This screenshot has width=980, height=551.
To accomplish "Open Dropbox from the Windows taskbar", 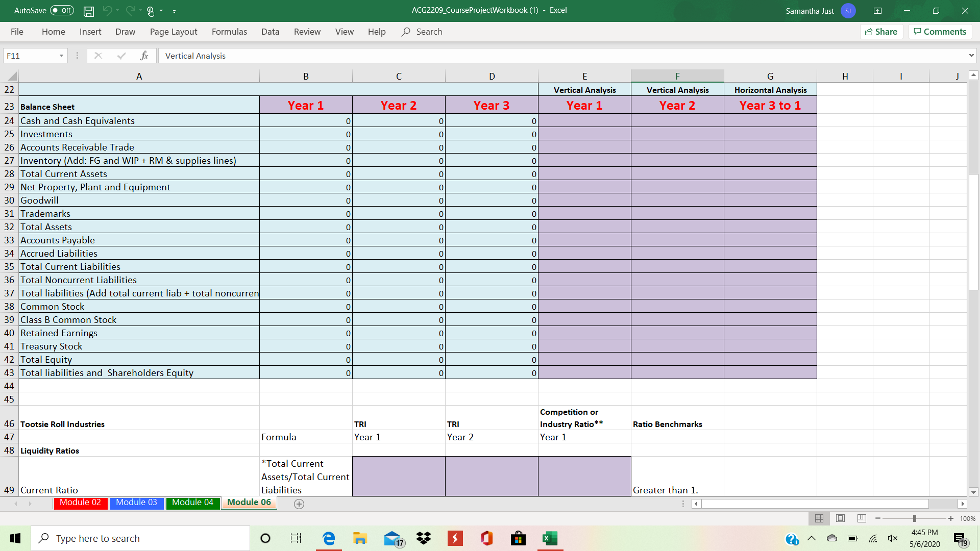I will click(x=423, y=538).
